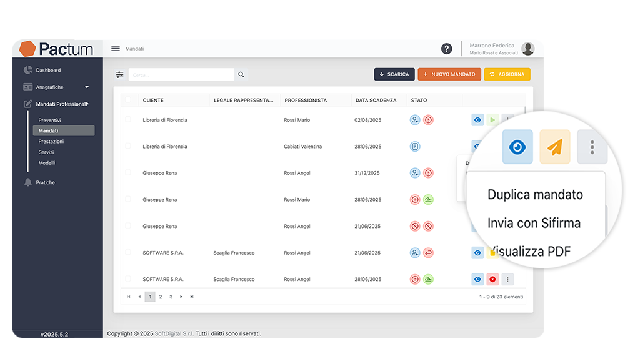Go to page 3 in the pagination bar
This screenshot has height=364, width=640.
171,297
